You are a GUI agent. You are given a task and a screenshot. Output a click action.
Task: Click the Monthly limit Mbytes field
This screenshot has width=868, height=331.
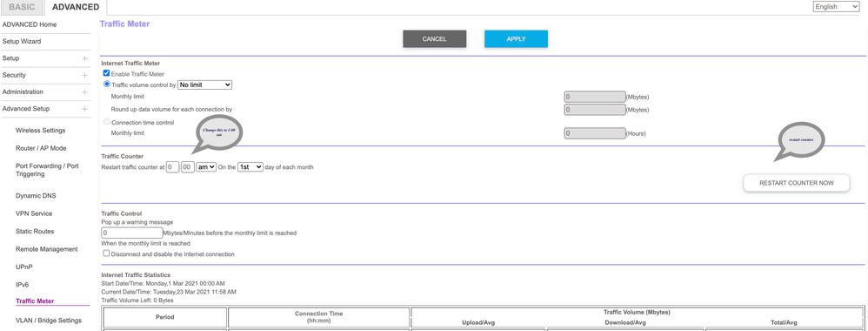pyautogui.click(x=595, y=97)
